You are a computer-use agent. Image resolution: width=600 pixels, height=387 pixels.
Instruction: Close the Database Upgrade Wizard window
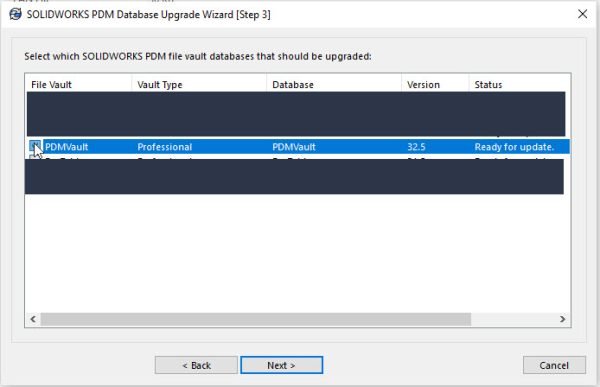coord(582,14)
